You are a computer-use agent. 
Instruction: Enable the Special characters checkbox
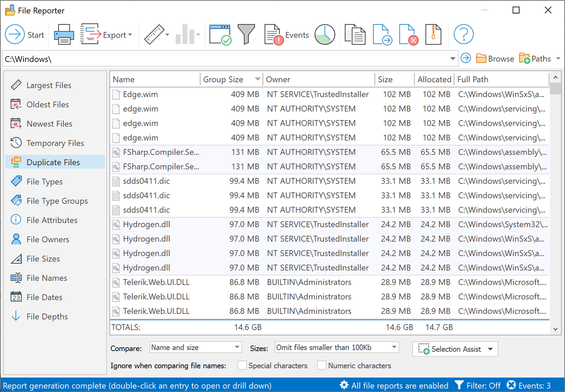pos(242,366)
